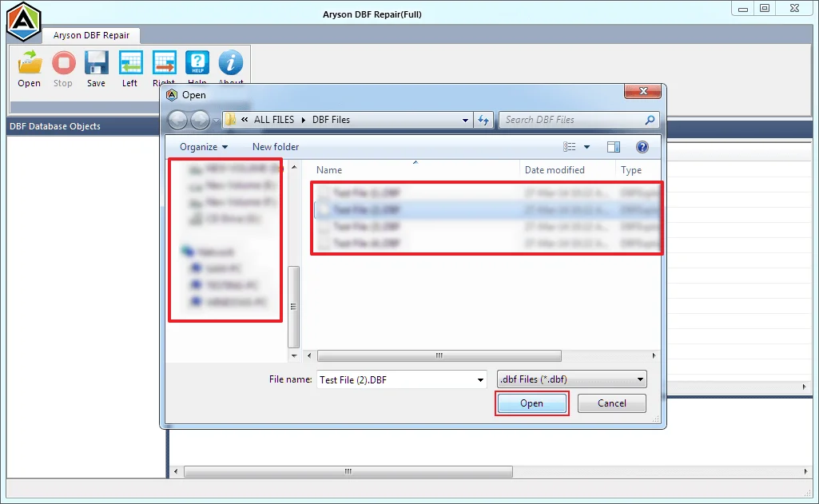The width and height of the screenshot is (819, 504).
Task: Expand the File name combo box list
Action: [x=480, y=379]
